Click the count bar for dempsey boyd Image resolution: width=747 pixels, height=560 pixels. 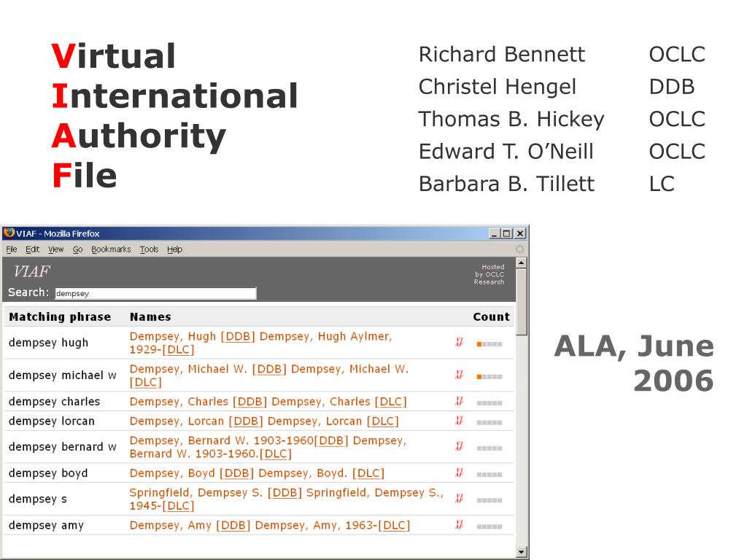pos(489,475)
